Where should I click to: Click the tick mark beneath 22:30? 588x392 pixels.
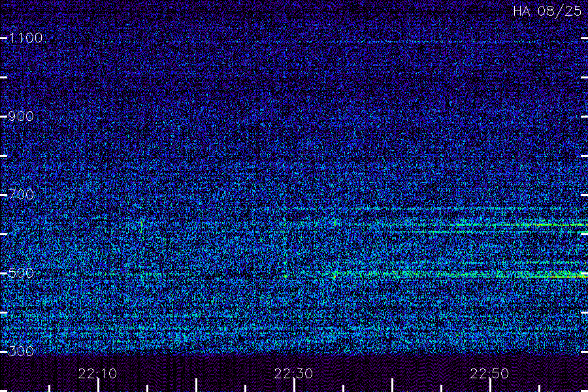(295, 385)
